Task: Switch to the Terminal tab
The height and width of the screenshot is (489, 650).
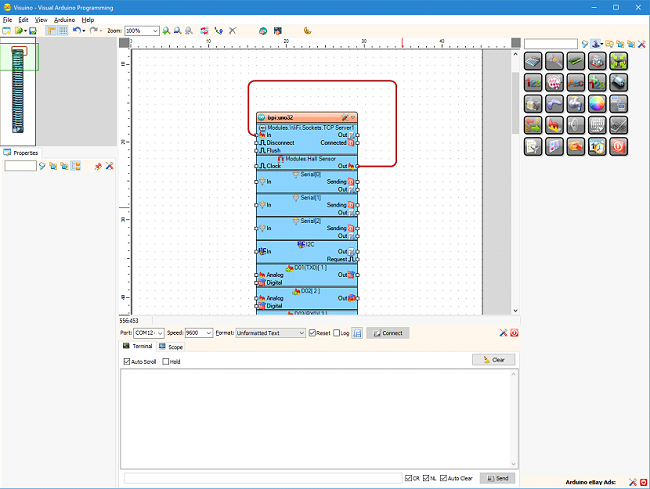Action: click(138, 346)
